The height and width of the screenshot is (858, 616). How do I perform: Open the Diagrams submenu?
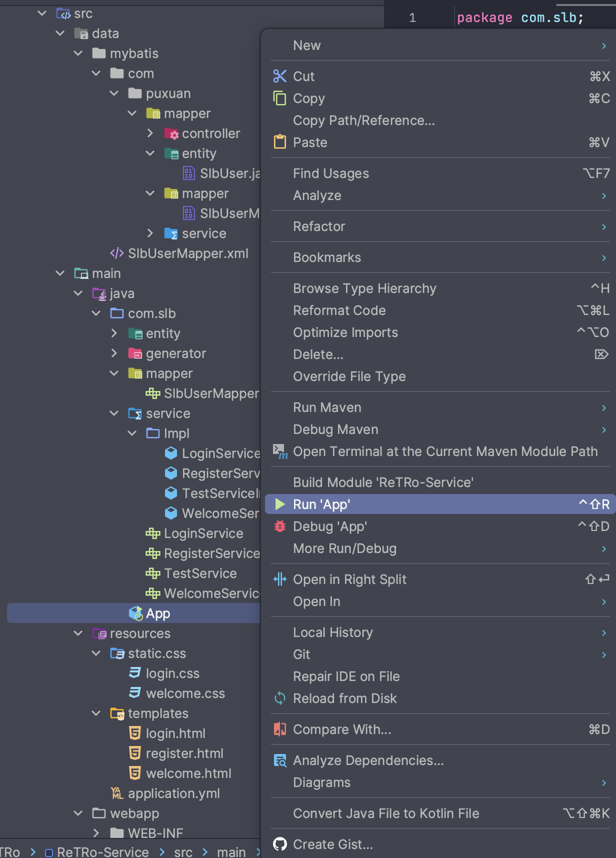click(x=440, y=782)
